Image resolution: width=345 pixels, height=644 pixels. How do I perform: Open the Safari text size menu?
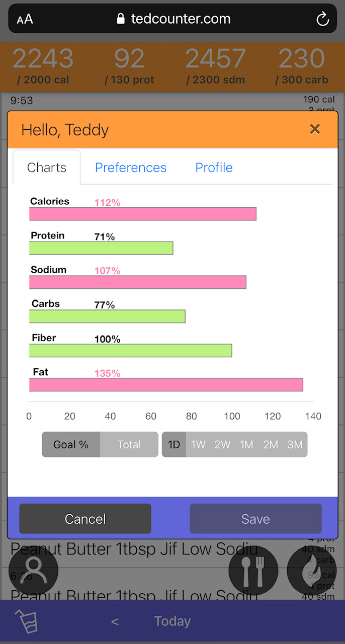click(25, 19)
